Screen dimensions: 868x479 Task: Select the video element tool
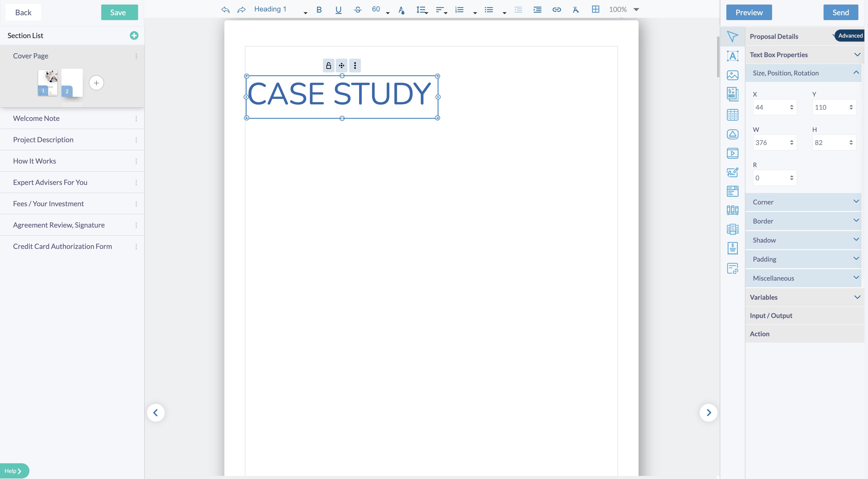(732, 153)
